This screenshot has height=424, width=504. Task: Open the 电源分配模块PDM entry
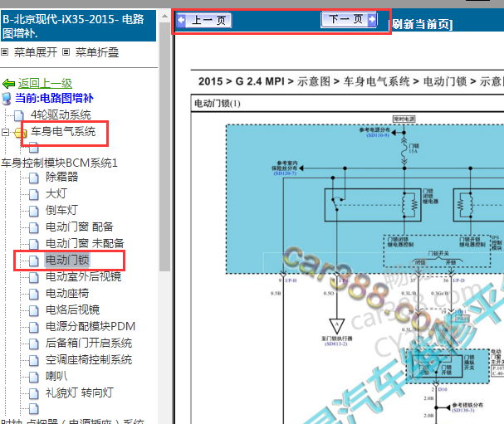coord(91,326)
